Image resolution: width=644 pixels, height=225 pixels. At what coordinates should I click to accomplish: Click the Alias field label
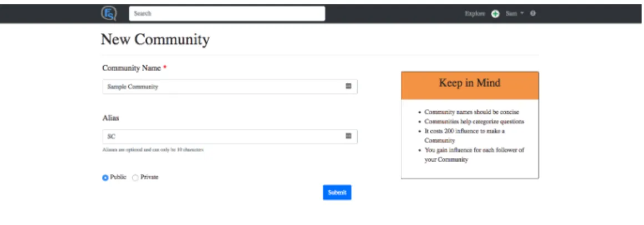point(111,118)
